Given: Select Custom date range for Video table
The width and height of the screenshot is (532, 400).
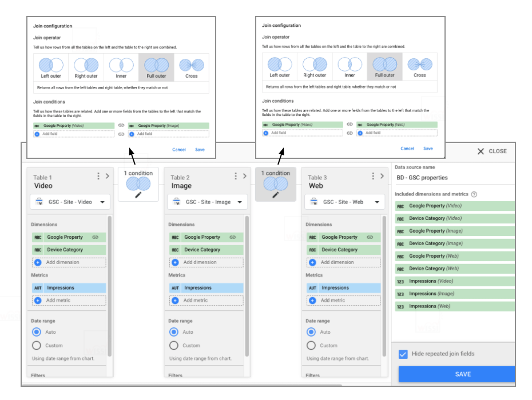Looking at the screenshot, I should click(37, 345).
